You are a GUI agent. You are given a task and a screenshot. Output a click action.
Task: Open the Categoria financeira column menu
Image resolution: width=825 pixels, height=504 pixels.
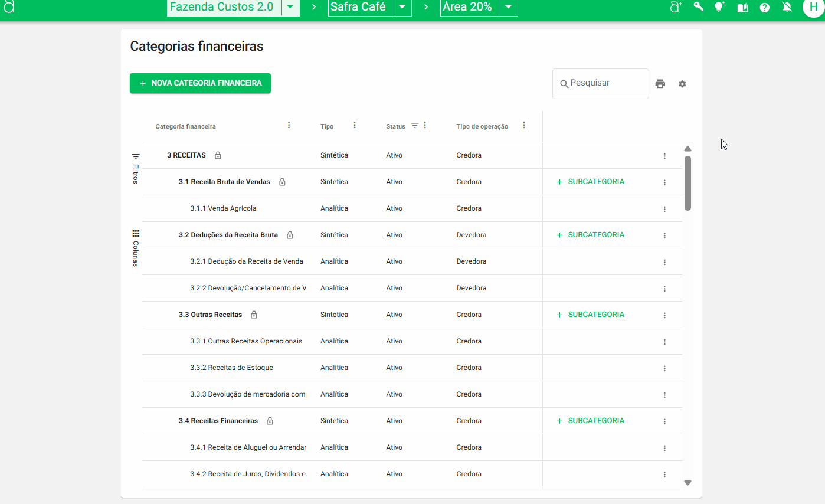pyautogui.click(x=289, y=125)
